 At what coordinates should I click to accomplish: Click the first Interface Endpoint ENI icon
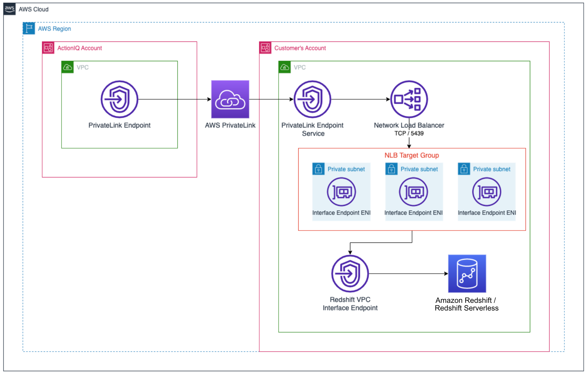tap(341, 191)
